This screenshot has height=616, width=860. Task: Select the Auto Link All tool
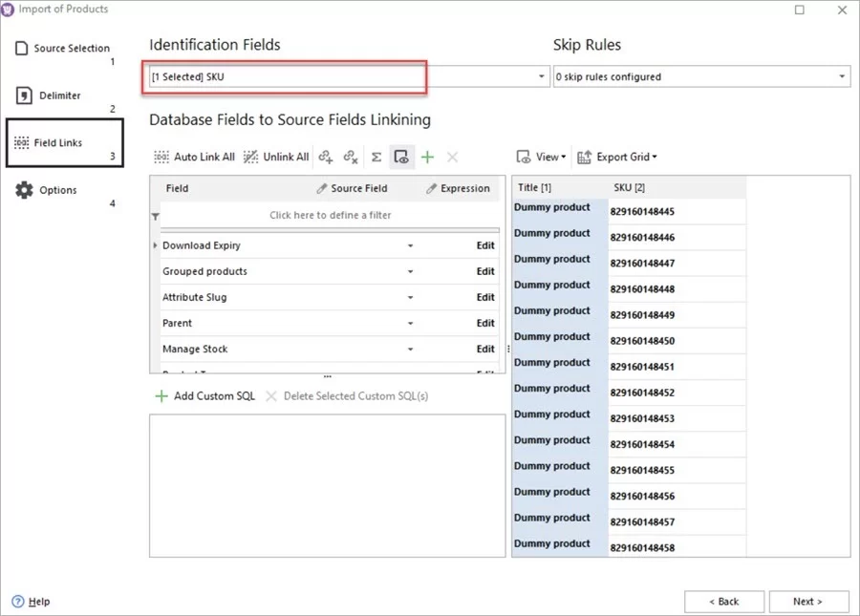pyautogui.click(x=193, y=157)
